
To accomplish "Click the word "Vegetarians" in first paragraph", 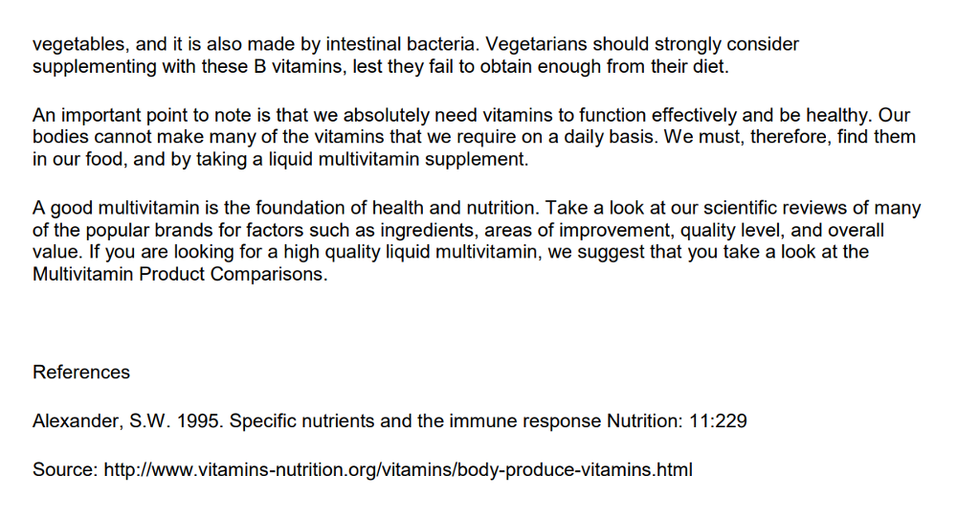I will tap(542, 44).
